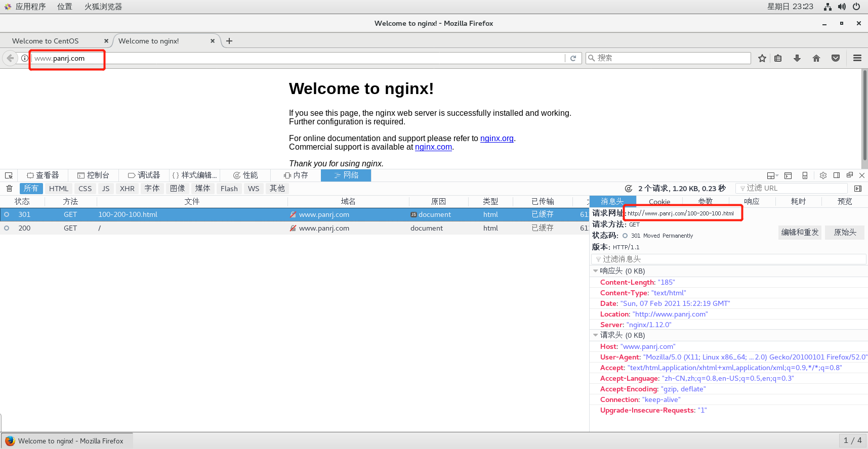Follow the nginx.com link
Screen dimensions: 868x449
(433, 147)
